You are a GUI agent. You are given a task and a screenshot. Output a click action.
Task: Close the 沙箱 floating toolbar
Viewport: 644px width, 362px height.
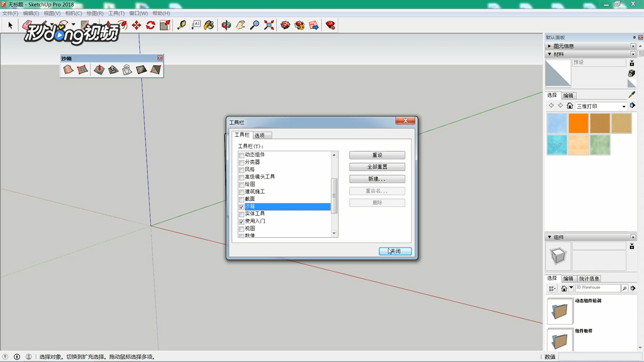(x=160, y=58)
